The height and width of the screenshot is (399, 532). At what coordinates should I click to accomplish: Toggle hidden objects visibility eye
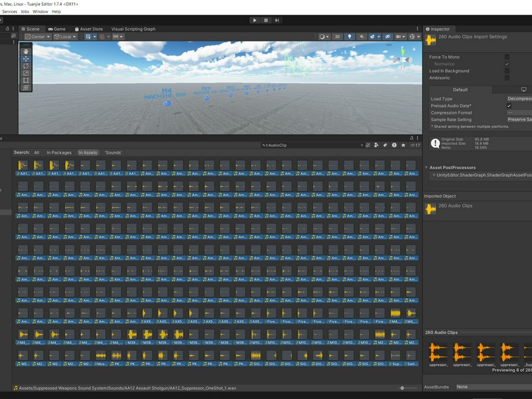click(388, 37)
